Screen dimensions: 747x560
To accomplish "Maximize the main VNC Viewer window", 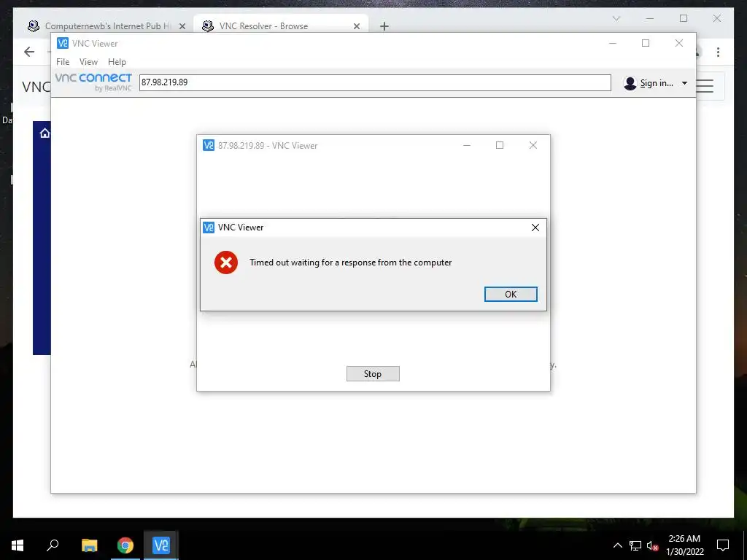I will click(x=646, y=43).
